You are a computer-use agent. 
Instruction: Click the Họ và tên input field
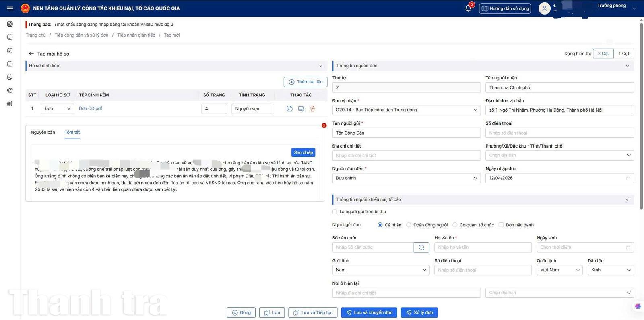(483, 247)
